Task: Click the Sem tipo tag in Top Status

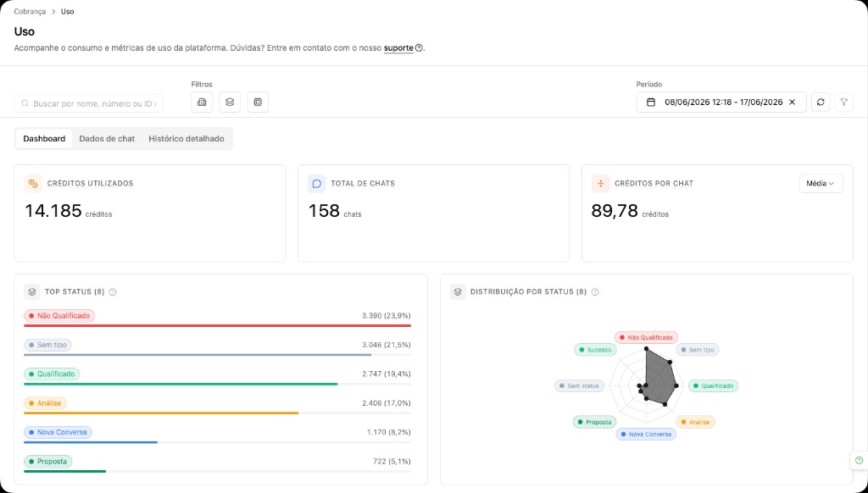Action: [47, 345]
